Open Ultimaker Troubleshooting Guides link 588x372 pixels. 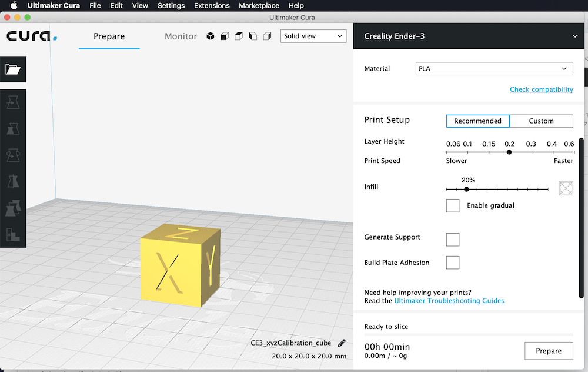(x=449, y=301)
